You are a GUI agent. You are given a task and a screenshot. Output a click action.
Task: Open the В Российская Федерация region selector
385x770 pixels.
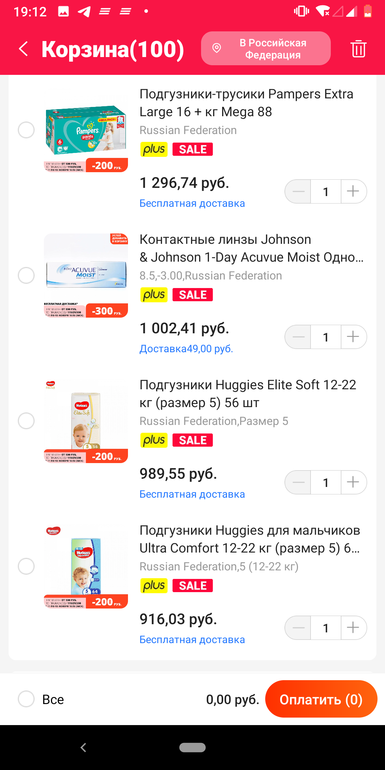[266, 49]
